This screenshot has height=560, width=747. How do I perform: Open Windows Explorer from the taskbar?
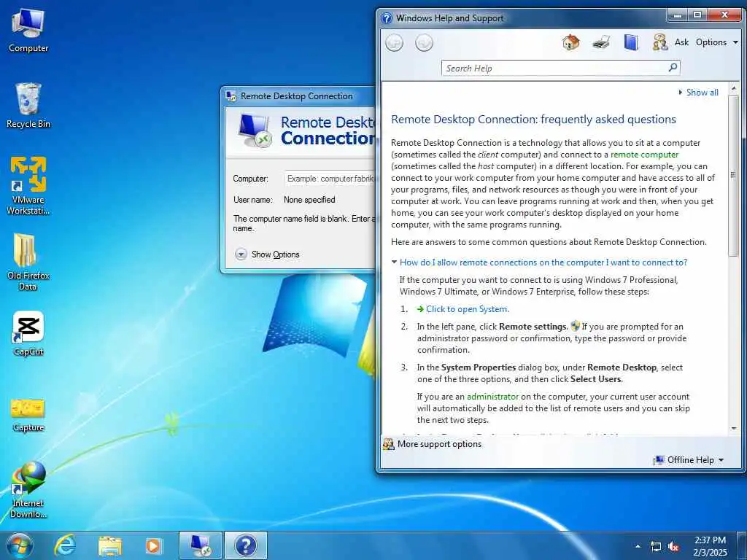109,546
